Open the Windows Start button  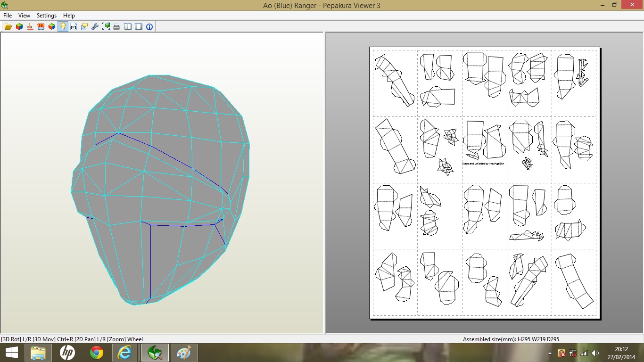(11, 353)
